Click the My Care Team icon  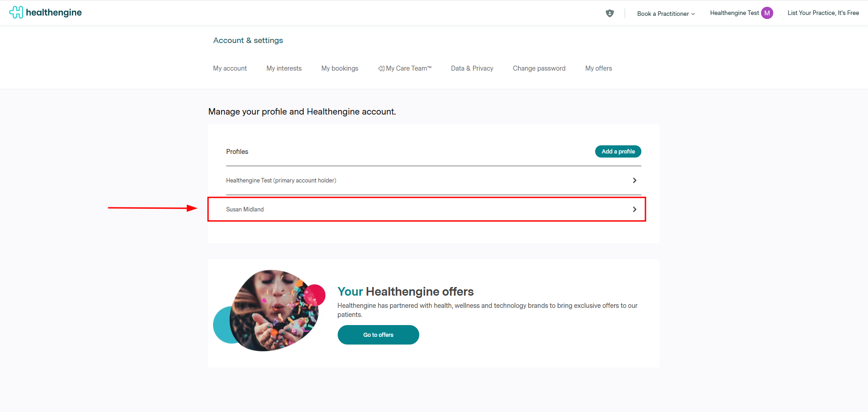381,68
